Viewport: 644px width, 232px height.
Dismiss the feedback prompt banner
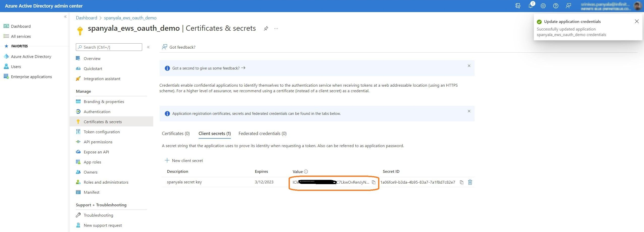469,66
